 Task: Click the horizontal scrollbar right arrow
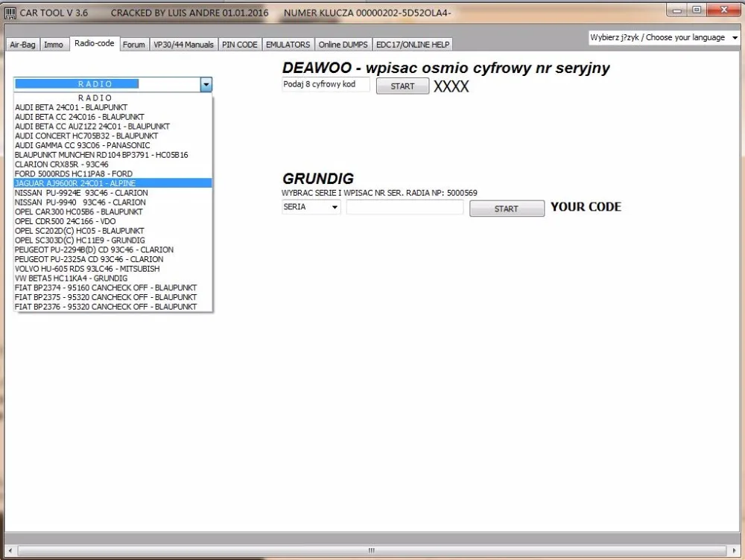click(734, 550)
